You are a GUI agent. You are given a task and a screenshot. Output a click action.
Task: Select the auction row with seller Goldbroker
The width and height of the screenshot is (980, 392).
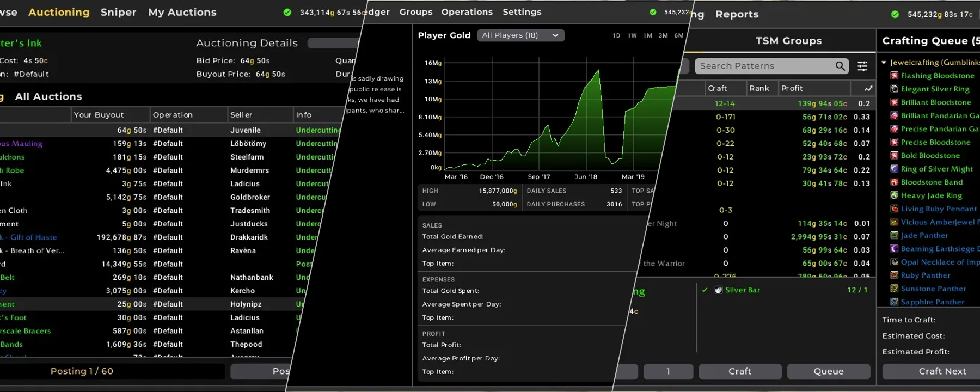tap(163, 197)
